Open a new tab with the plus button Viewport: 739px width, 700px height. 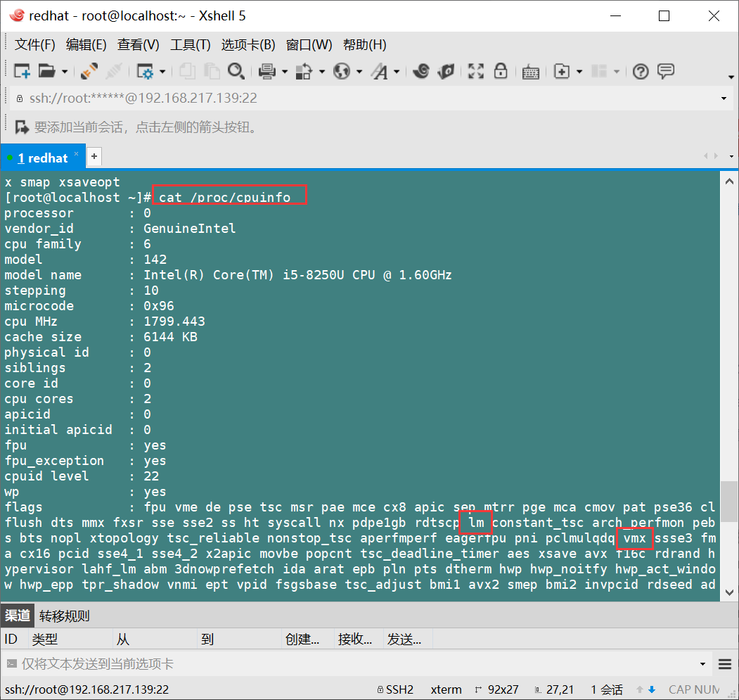click(x=94, y=156)
